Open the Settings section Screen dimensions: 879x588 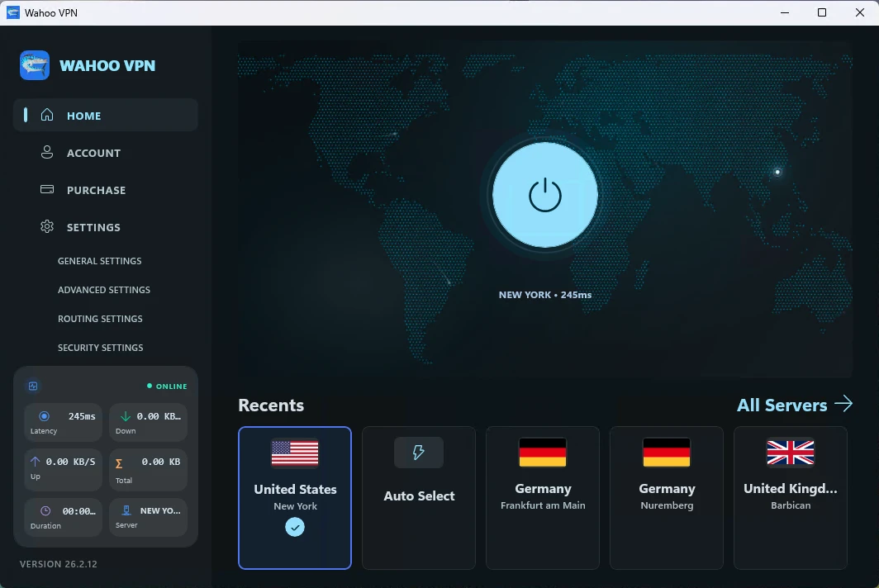(x=106, y=227)
